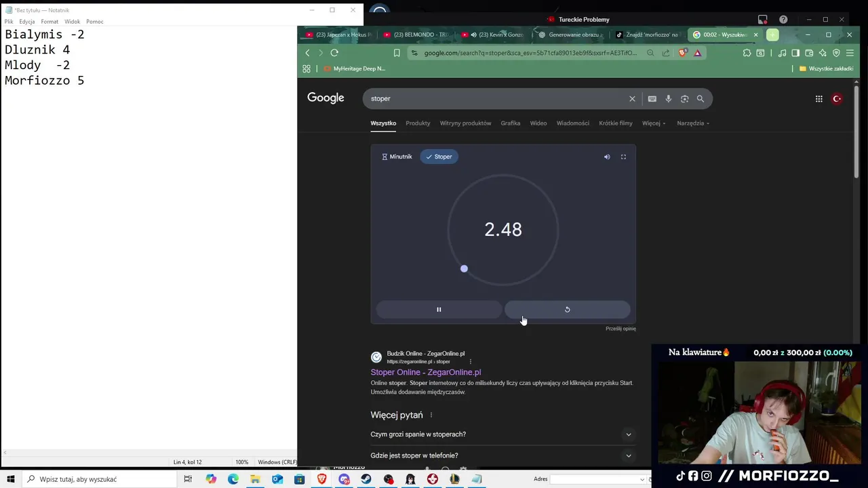868x488 pixels.
Task: Open Microsoft Edge from the taskbar
Action: 233,479
